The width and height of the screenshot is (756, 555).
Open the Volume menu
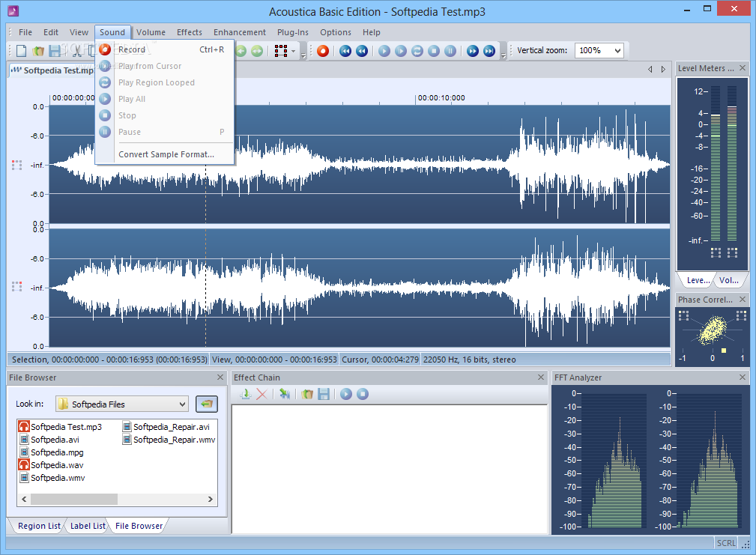(x=151, y=32)
